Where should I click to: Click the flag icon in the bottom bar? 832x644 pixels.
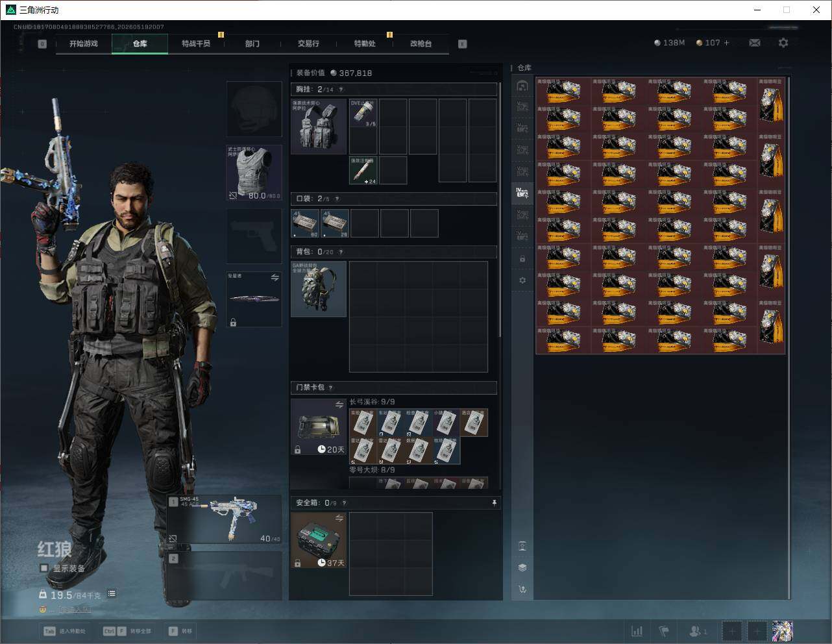[664, 631]
